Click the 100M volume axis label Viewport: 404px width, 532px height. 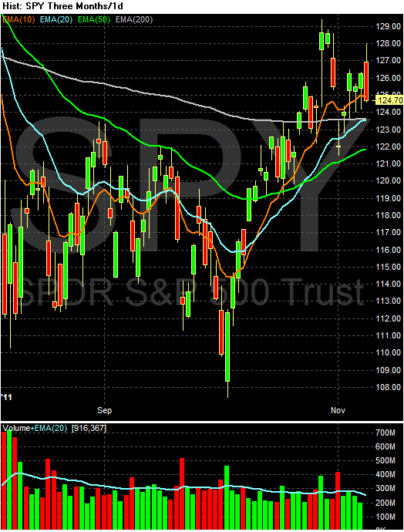click(385, 517)
